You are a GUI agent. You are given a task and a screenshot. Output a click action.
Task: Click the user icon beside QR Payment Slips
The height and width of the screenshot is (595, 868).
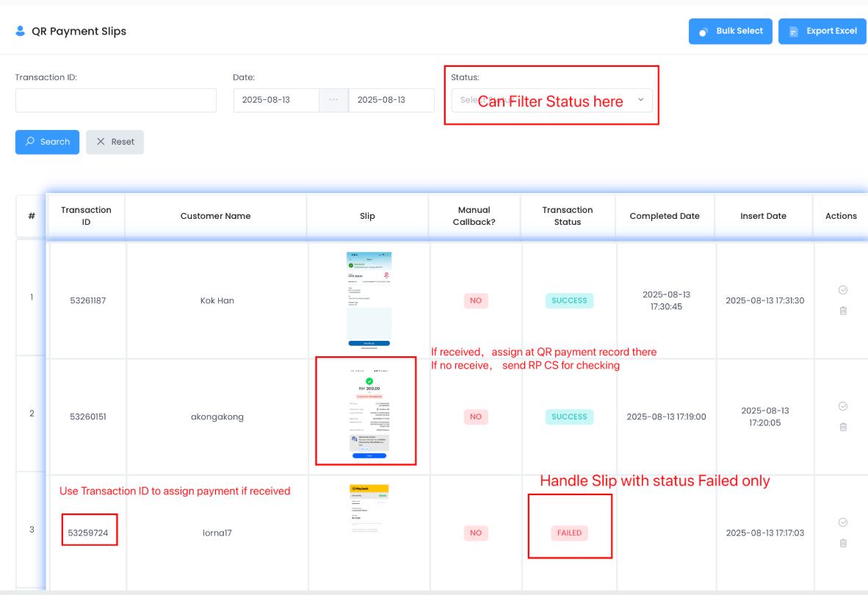[x=20, y=32]
